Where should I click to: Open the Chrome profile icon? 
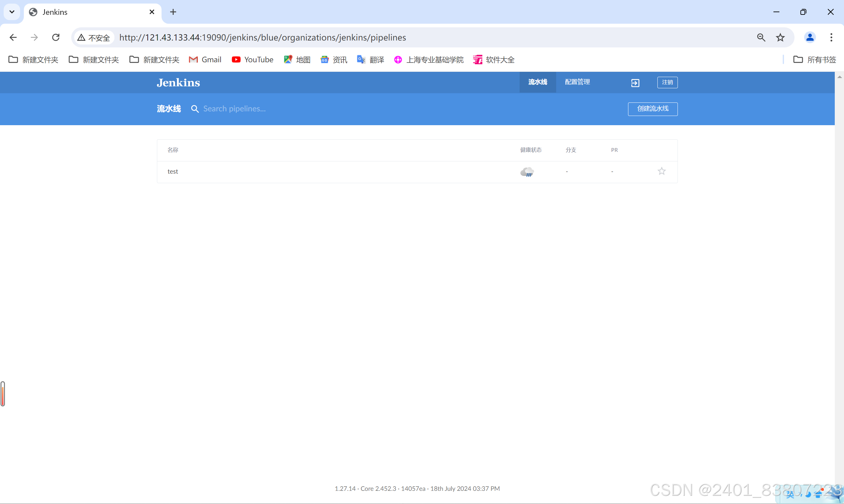[810, 37]
